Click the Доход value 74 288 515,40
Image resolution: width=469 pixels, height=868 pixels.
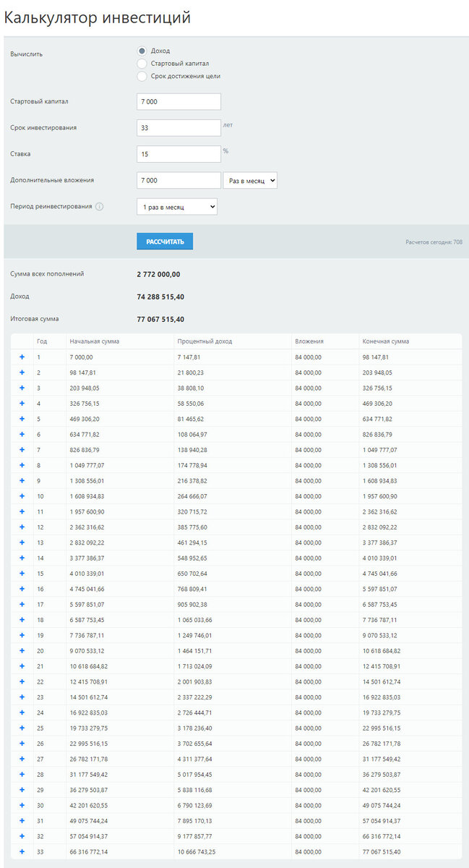[x=160, y=297]
